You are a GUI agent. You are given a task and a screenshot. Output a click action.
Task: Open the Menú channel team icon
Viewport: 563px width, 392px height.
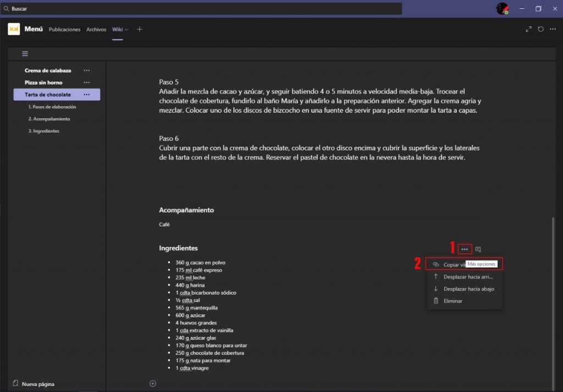14,29
